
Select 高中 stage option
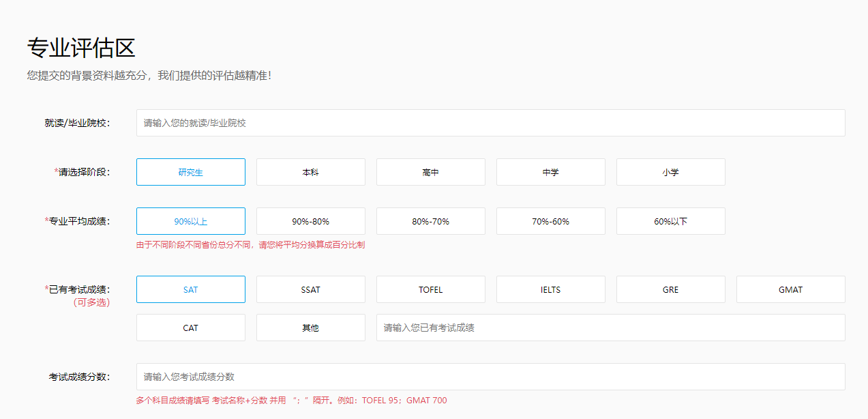click(x=431, y=172)
